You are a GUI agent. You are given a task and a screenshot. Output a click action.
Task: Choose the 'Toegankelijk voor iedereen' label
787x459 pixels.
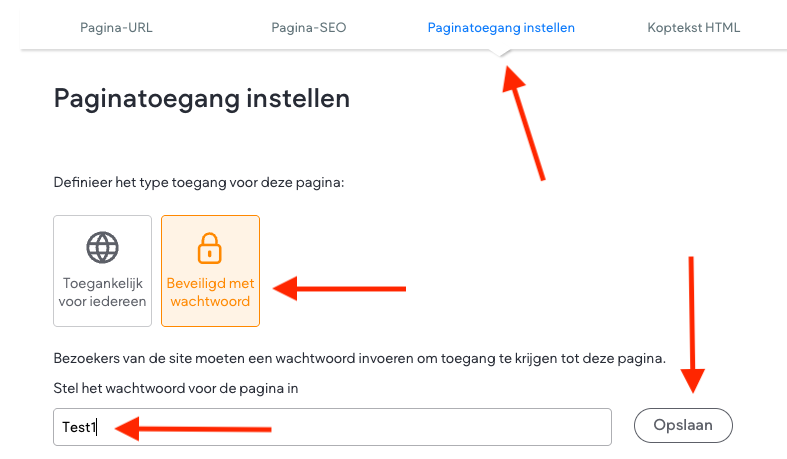pyautogui.click(x=102, y=292)
